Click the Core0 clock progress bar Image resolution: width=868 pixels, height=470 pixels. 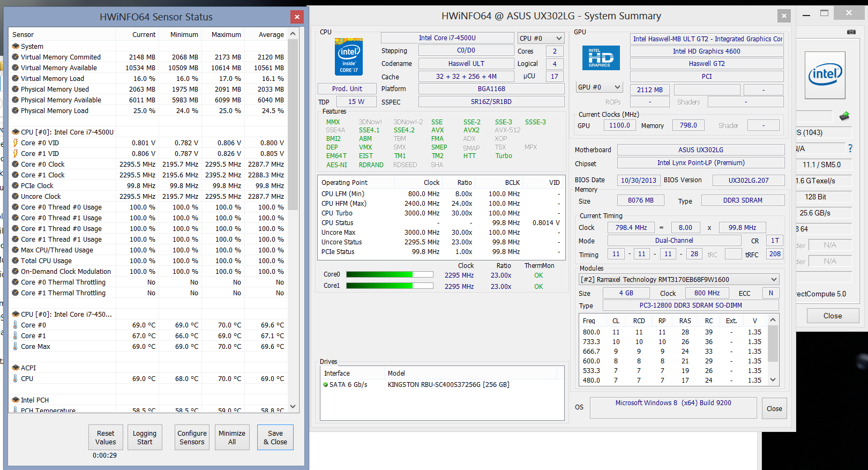click(390, 275)
